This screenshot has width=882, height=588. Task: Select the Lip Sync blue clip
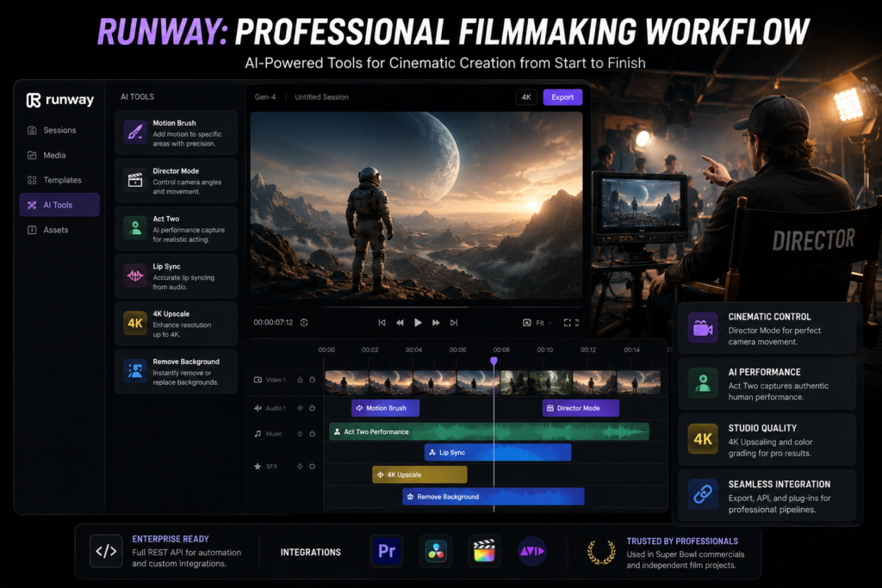[498, 453]
